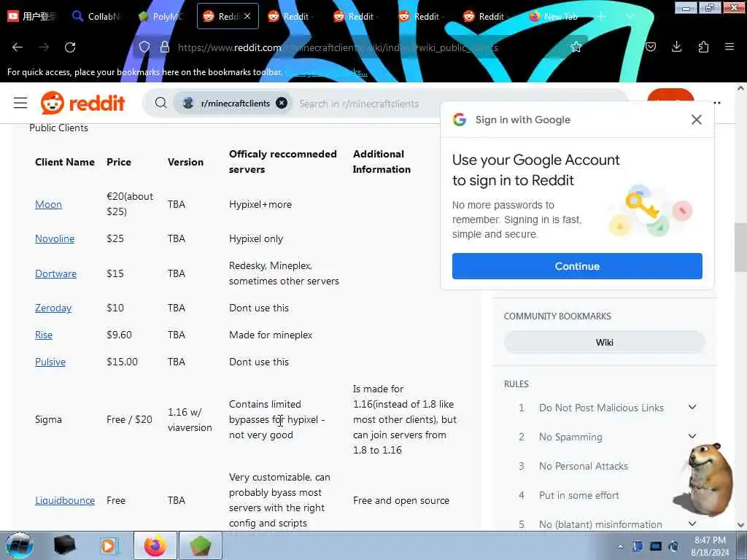
Task: Open the community Wiki bookmark
Action: pos(604,343)
